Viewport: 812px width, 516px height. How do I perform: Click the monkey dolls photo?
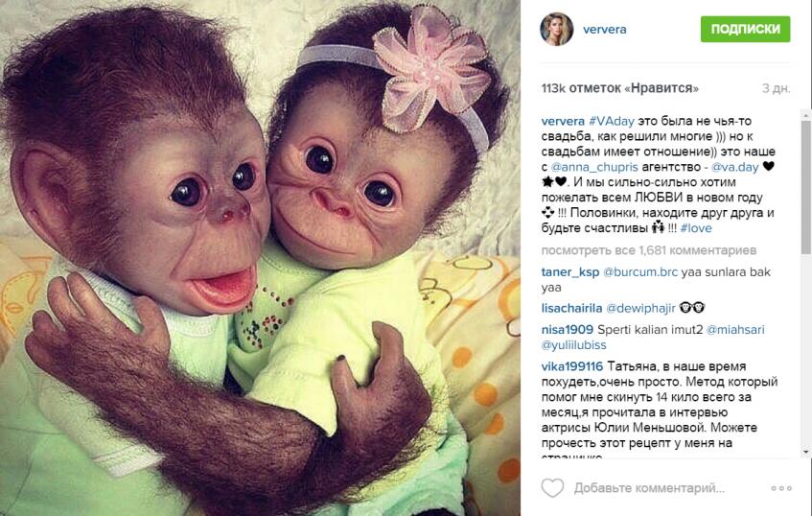pos(260,258)
